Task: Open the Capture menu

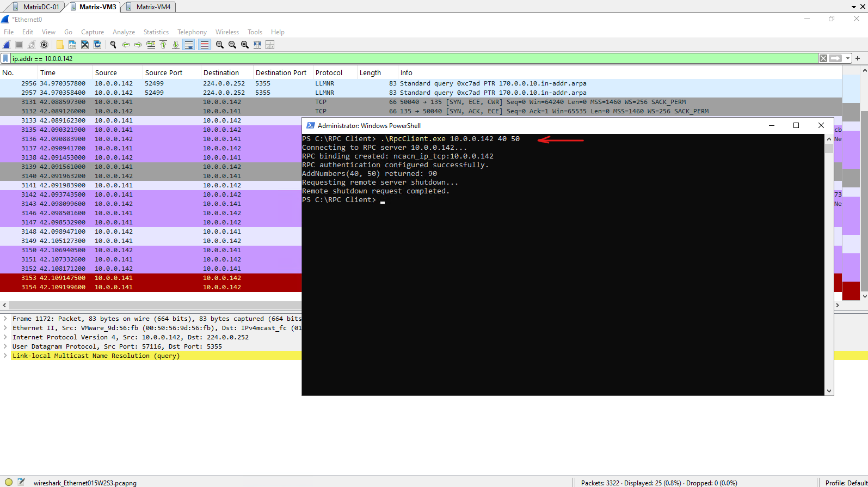Action: [x=93, y=32]
